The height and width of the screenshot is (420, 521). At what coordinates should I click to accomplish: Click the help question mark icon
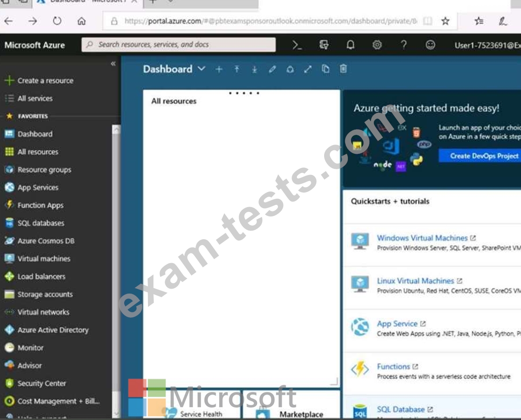point(403,45)
